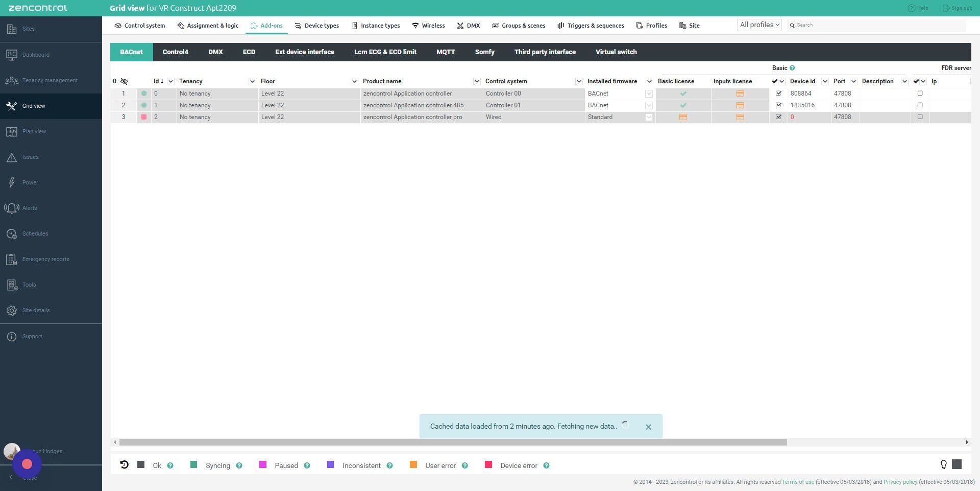Open the Tenancy management icon
The image size is (980, 491).
point(11,80)
